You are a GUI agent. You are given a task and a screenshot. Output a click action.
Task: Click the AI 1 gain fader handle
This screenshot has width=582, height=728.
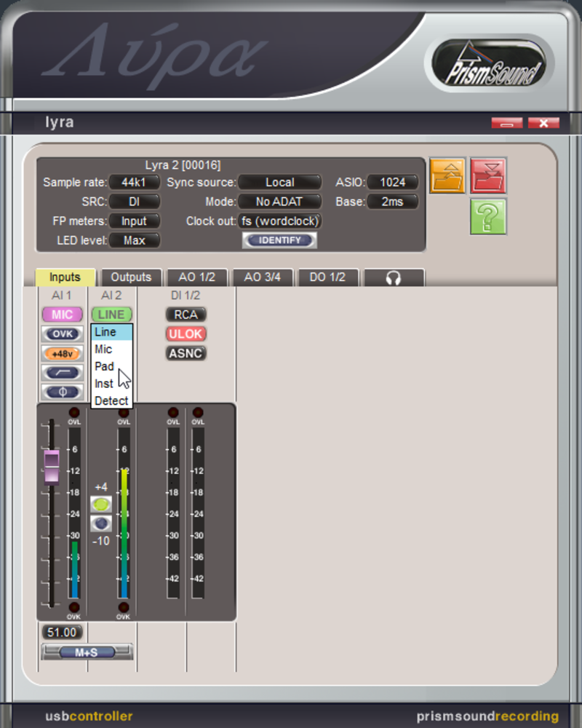[x=52, y=467]
